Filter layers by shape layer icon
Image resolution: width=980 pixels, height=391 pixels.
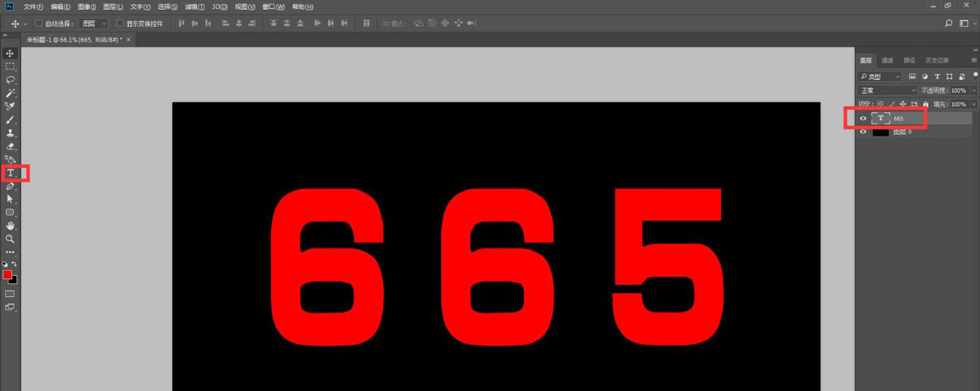point(949,76)
